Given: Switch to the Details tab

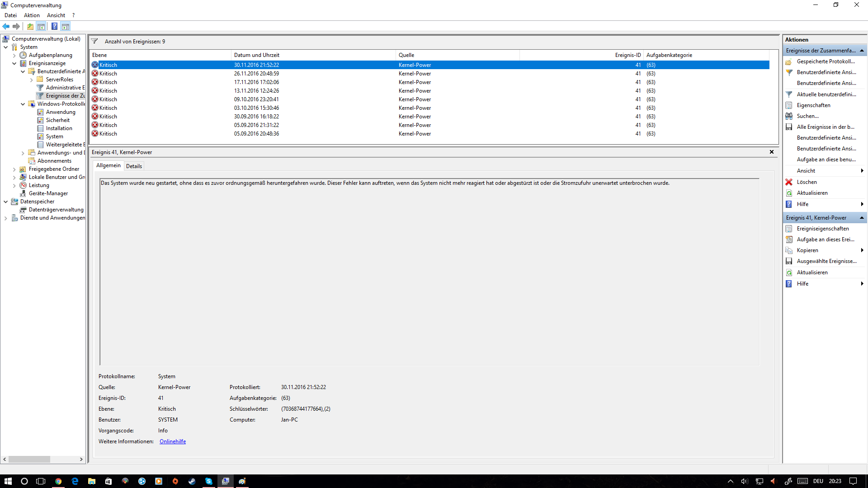Looking at the screenshot, I should 134,166.
